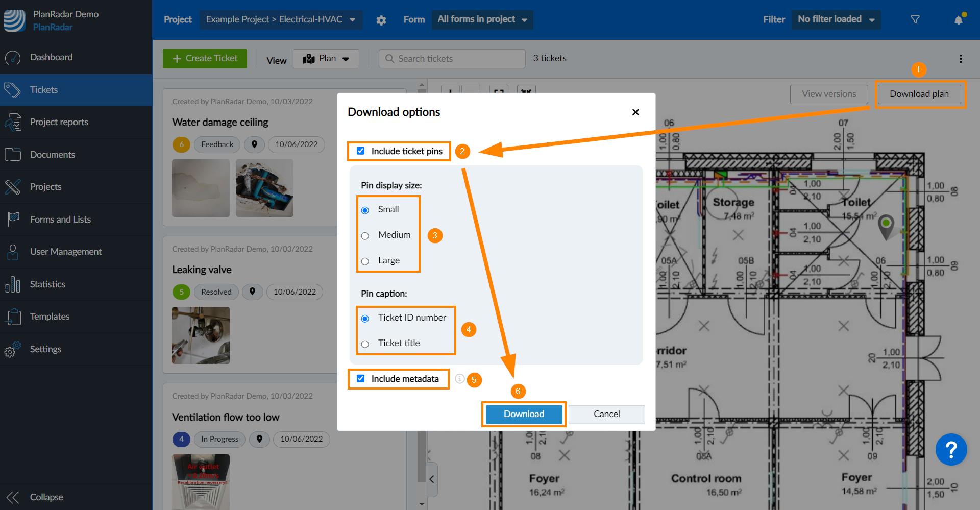980x510 pixels.
Task: Click the Search tickets input field
Action: (451, 58)
